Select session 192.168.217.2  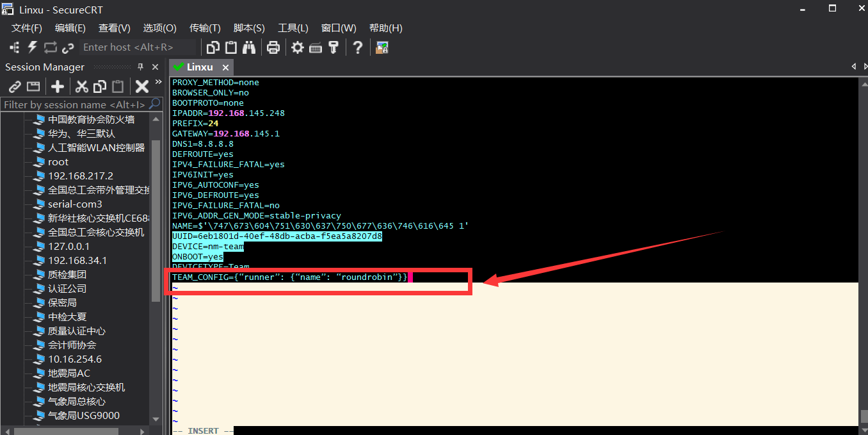(x=81, y=176)
